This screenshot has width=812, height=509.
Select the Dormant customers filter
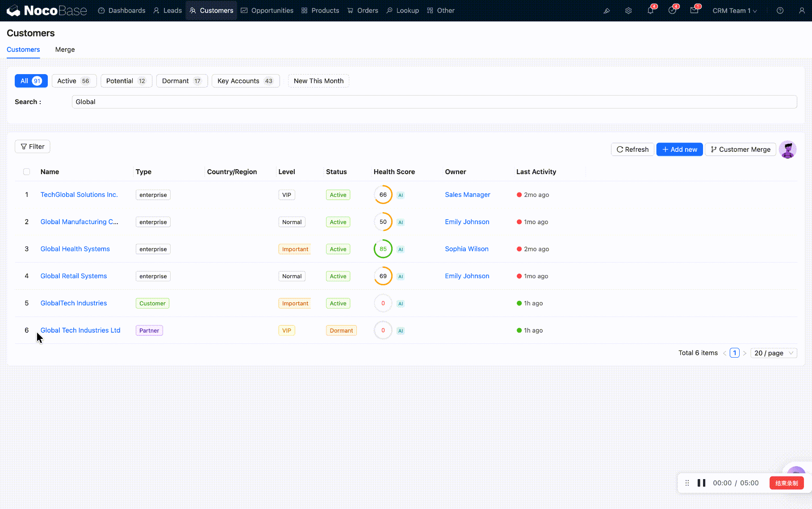(182, 81)
